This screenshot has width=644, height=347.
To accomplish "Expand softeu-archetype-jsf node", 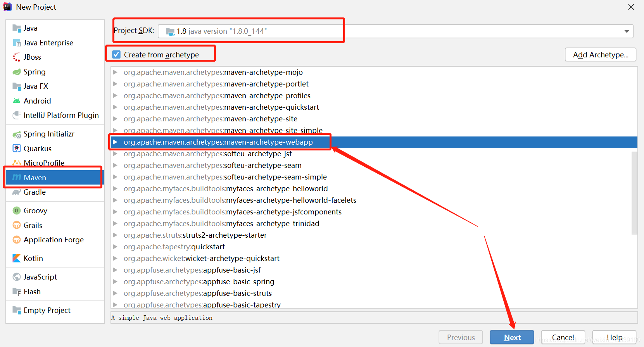I will point(115,154).
